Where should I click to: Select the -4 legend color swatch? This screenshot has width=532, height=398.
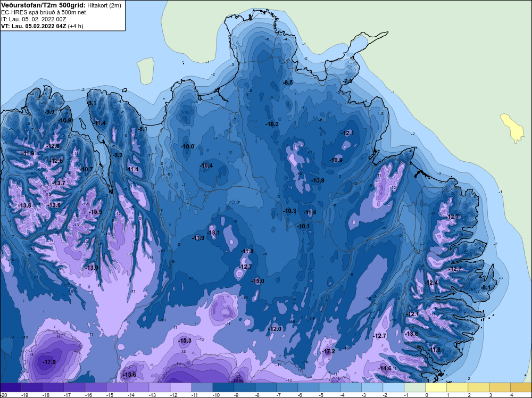coord(351,387)
